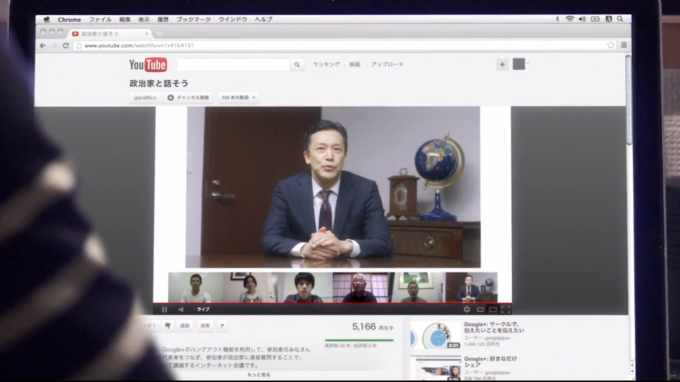Expand the 539 本の動画 dropdown
Viewport: 680px width, 382px height.
tap(238, 98)
